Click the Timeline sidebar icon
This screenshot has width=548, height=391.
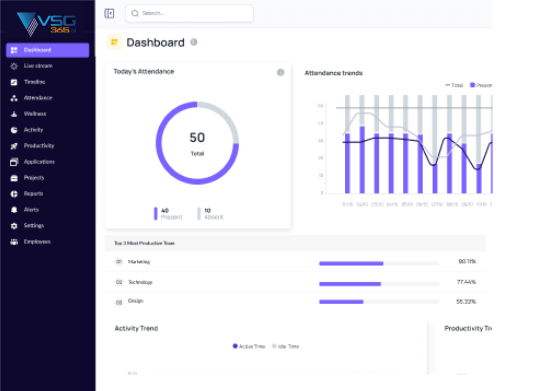coord(14,82)
